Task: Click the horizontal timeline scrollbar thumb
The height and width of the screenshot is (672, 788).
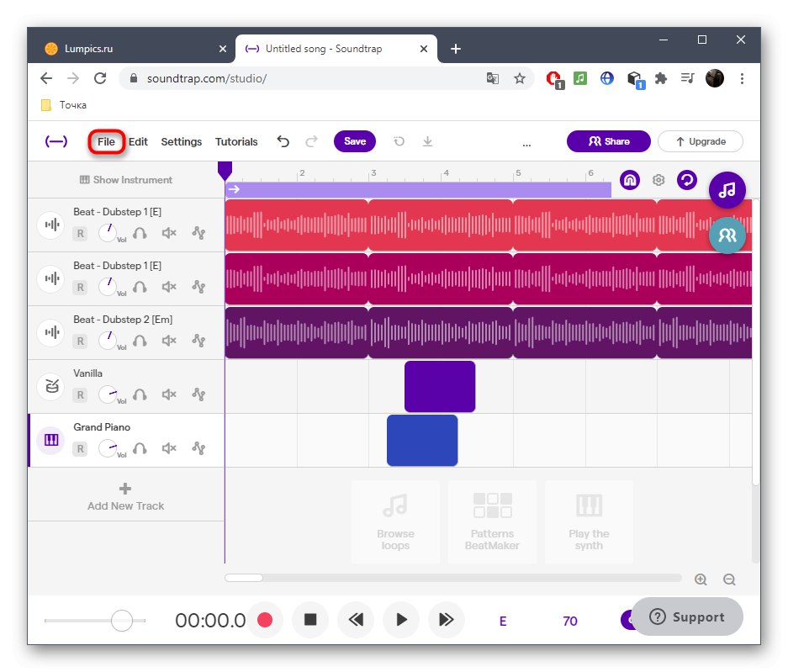Action: click(x=244, y=578)
